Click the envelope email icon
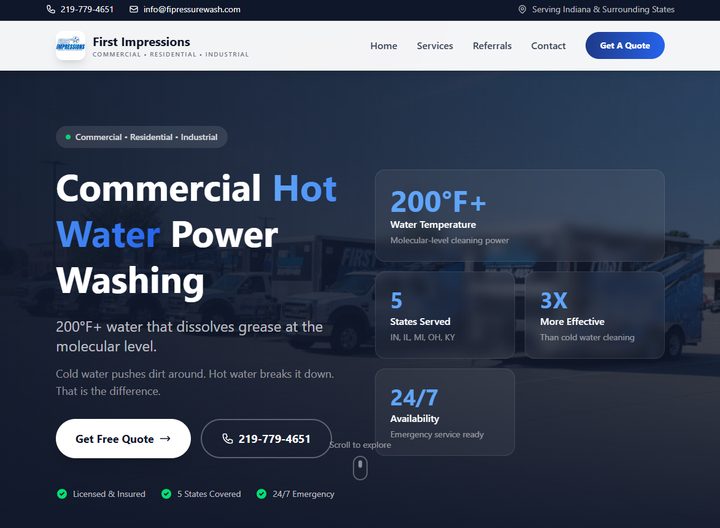This screenshot has height=528, width=720. click(134, 9)
